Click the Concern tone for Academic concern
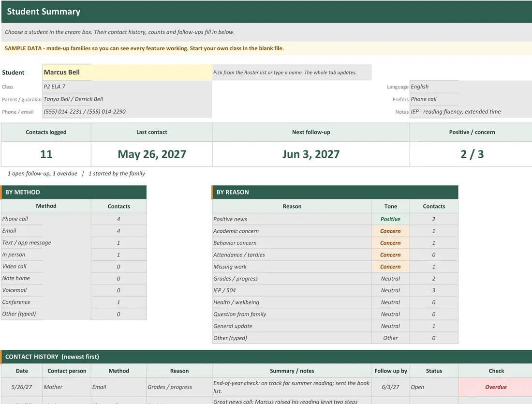 tap(390, 231)
